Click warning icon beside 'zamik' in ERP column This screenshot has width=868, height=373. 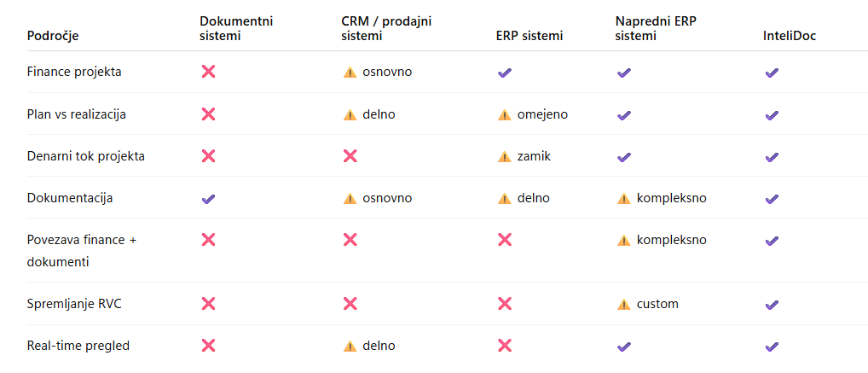click(x=505, y=156)
